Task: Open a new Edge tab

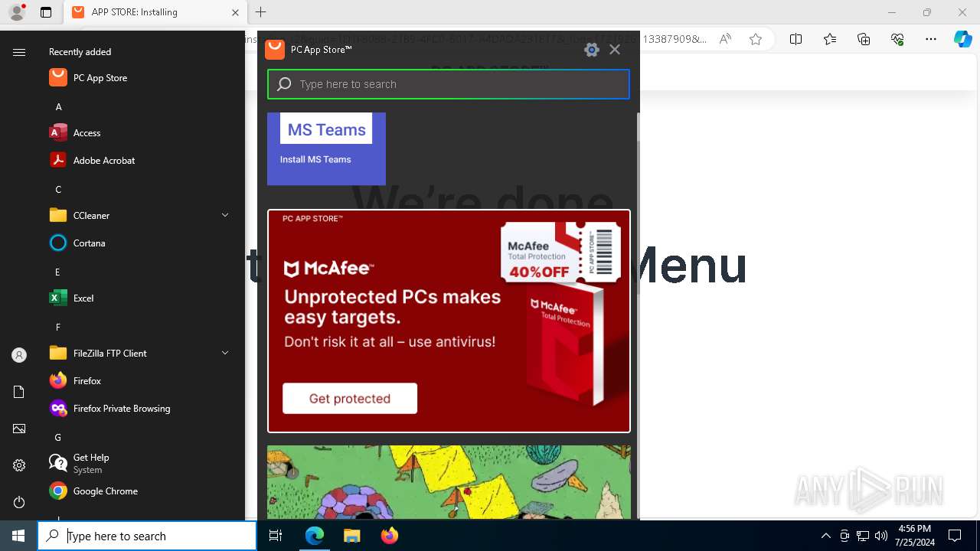Action: pos(261,12)
